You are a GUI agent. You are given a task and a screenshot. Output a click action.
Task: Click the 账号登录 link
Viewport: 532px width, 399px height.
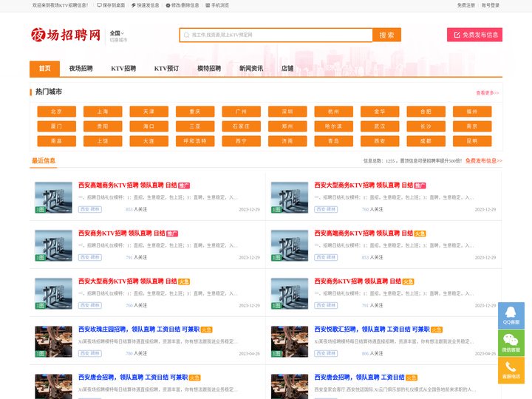[x=491, y=5]
